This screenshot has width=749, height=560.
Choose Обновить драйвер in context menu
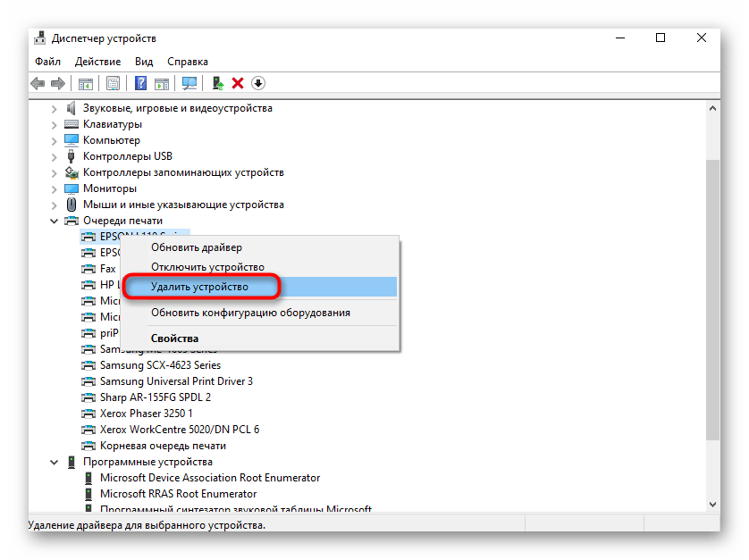coord(259,247)
